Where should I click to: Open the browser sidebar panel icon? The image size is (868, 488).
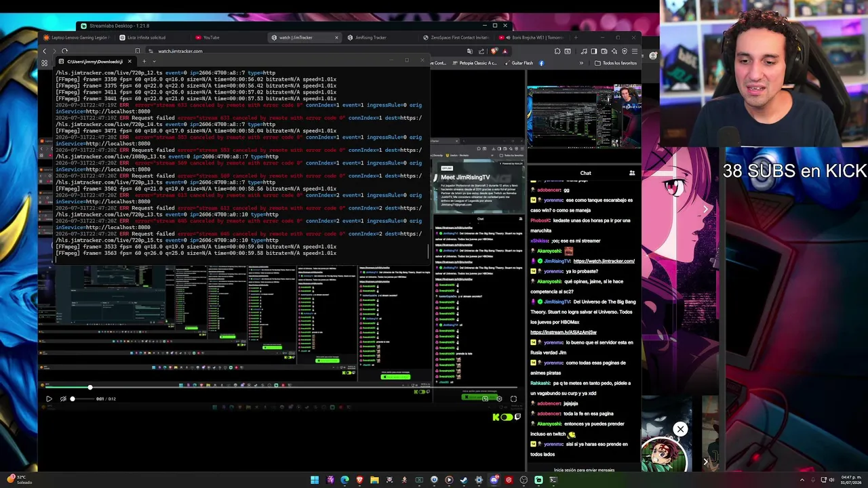pos(594,51)
